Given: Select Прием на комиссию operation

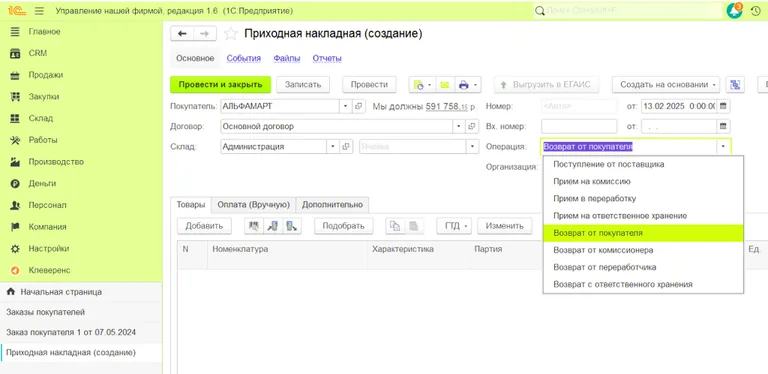Looking at the screenshot, I should click(643, 182).
